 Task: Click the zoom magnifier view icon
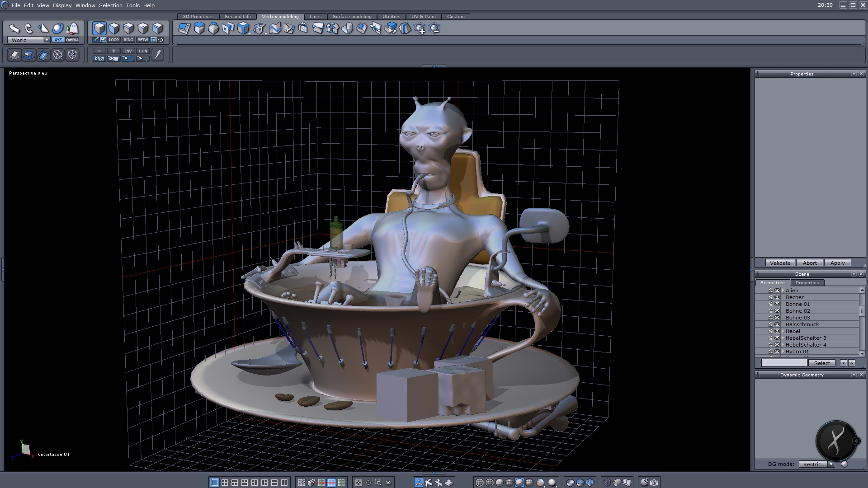(378, 483)
